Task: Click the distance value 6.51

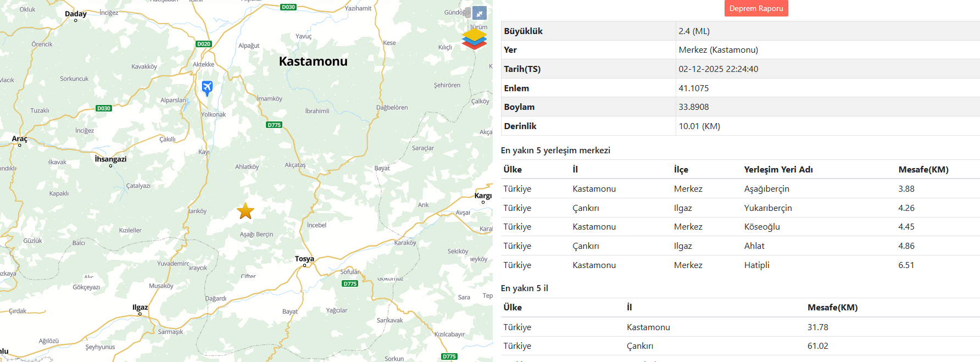Action: [906, 265]
